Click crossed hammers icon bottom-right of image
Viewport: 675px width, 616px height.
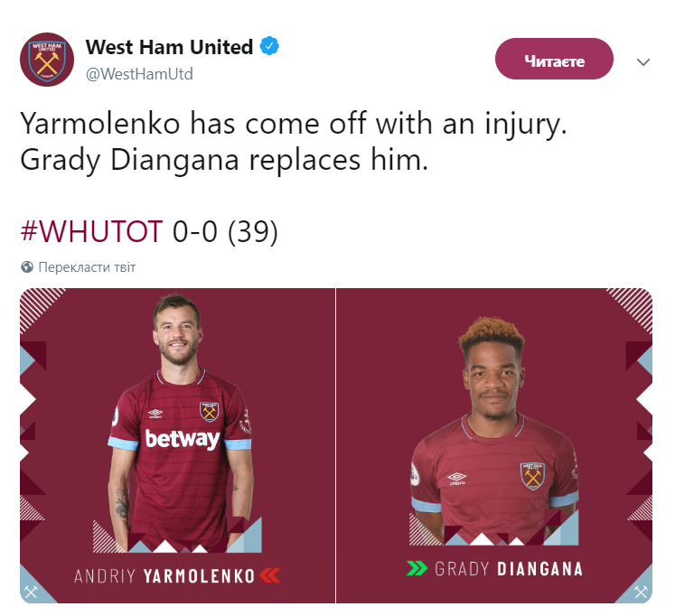click(x=641, y=592)
